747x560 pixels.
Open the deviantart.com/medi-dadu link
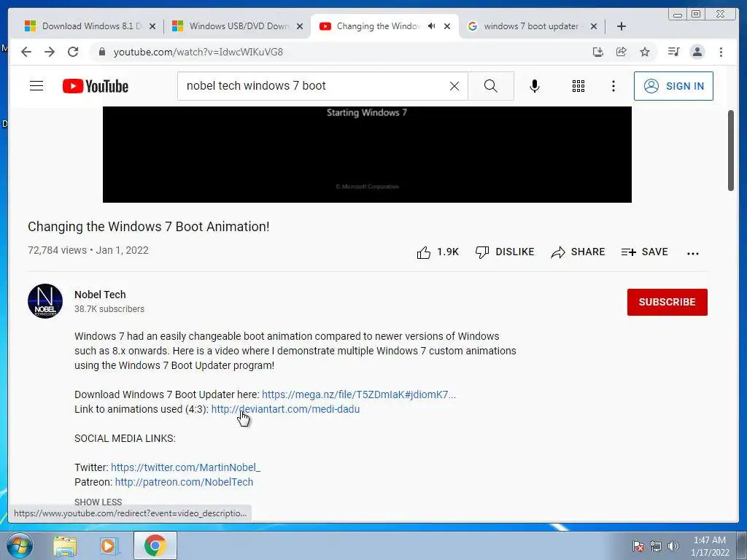(x=285, y=409)
